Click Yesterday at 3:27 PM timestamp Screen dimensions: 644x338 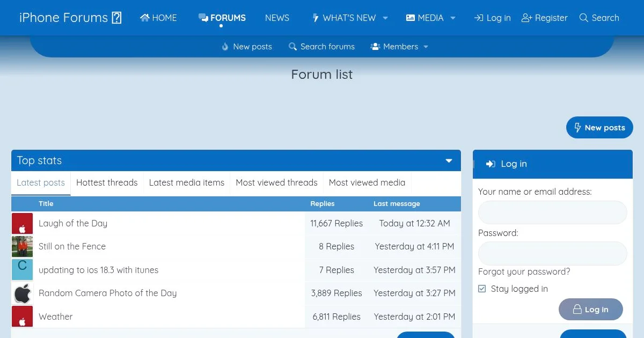[x=414, y=293]
